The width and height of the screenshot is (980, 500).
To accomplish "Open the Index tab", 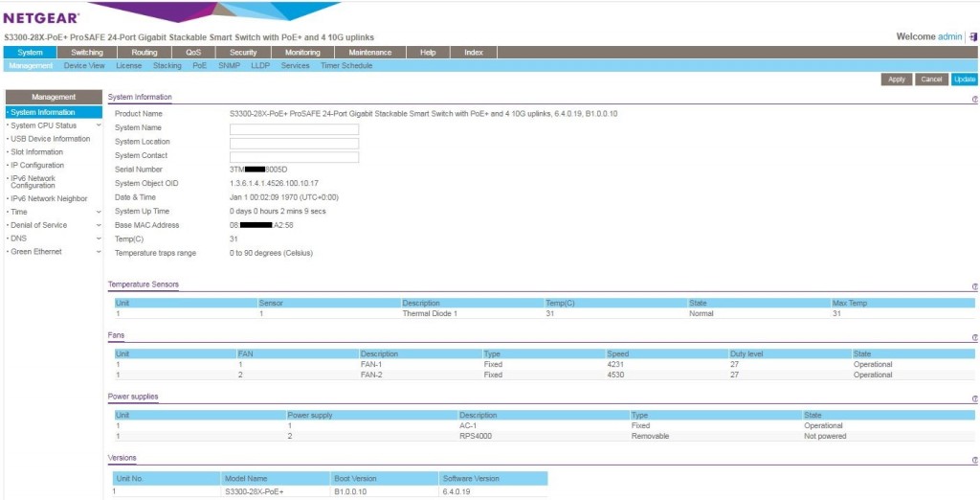I will [474, 53].
